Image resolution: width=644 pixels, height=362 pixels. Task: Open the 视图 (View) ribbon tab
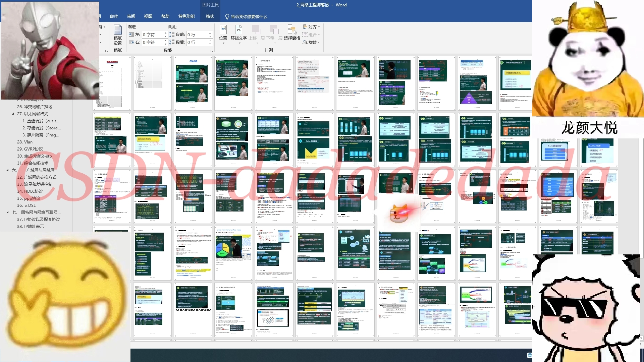pos(148,16)
